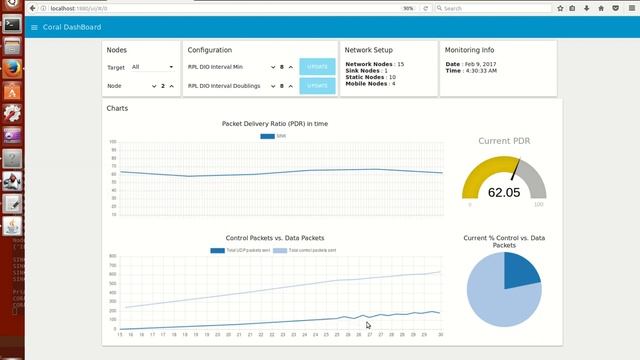
Task: Click Control Packets vs. Data Packets title
Action: tap(275, 238)
